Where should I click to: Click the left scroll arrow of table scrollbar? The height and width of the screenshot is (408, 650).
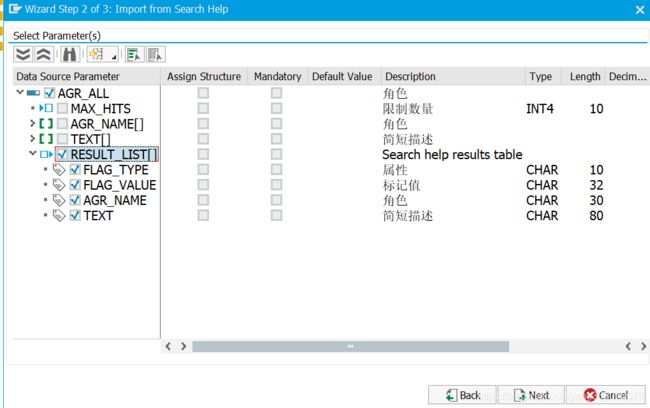pyautogui.click(x=168, y=346)
